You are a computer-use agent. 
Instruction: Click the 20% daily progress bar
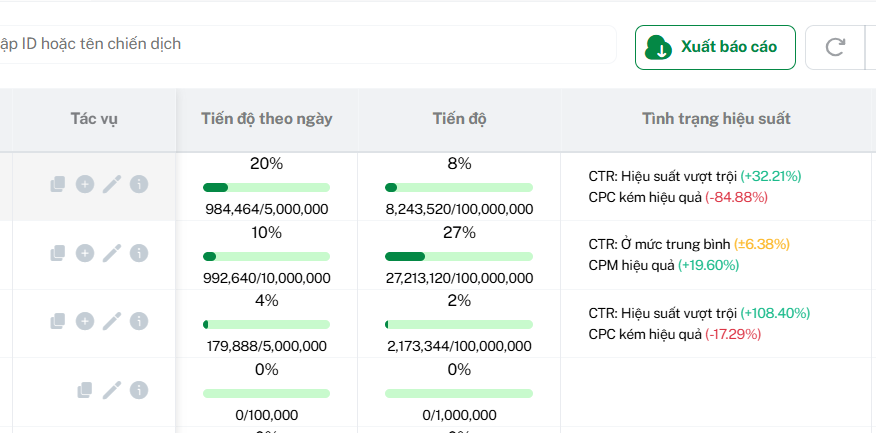coord(266,188)
